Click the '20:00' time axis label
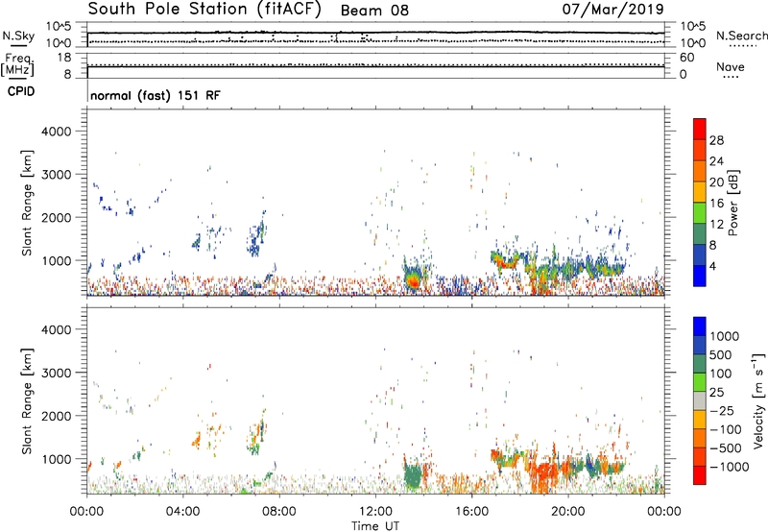Image resolution: width=768 pixels, height=532 pixels. 567,512
